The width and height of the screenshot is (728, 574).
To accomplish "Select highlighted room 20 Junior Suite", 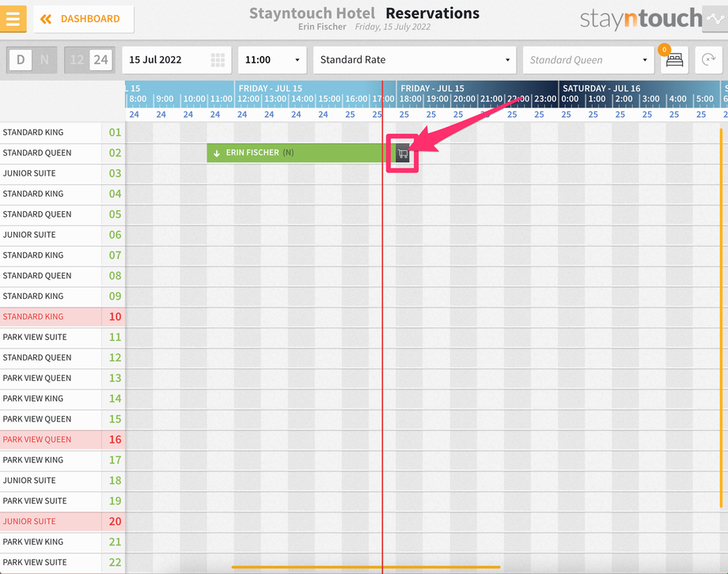I will tap(63, 522).
